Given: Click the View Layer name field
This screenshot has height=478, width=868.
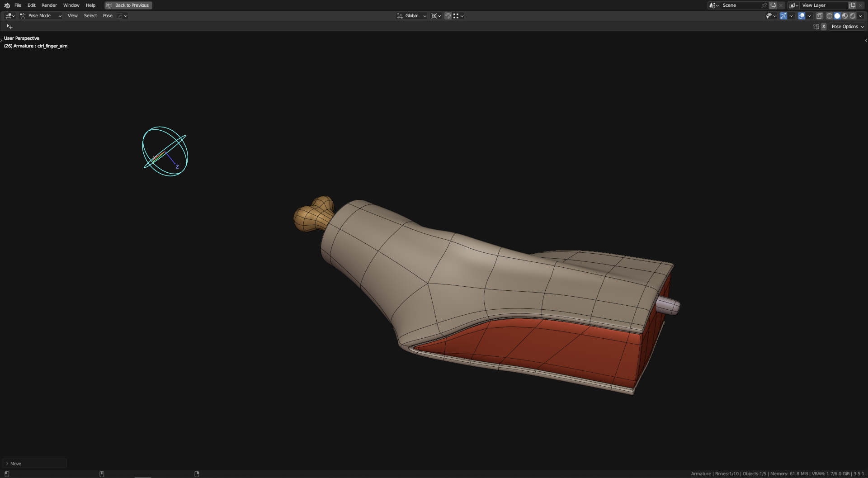Looking at the screenshot, I should pyautogui.click(x=824, y=5).
